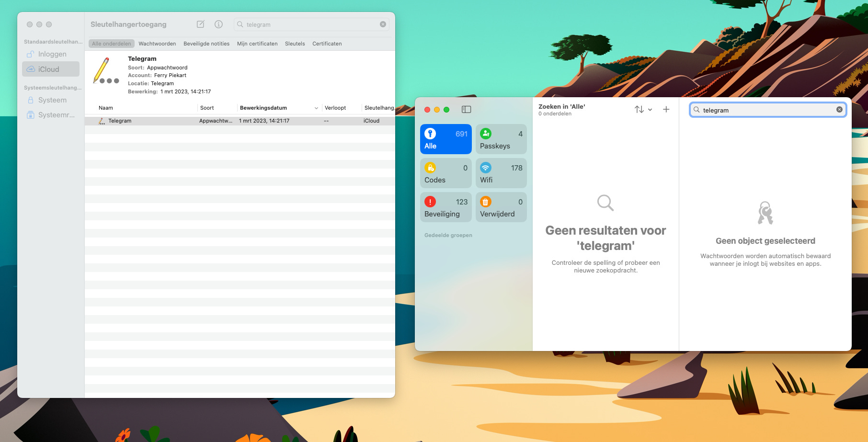Screen dimensions: 868x442
Task: Open the Wifi category tile
Action: [501, 173]
